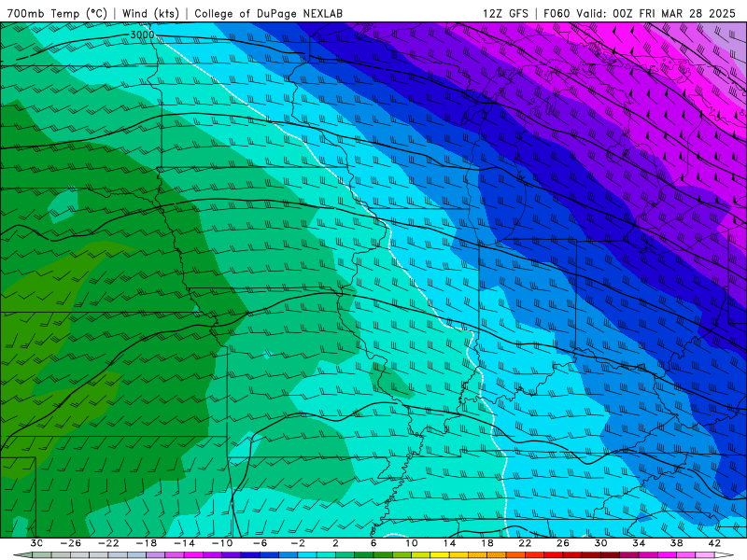Click the '6' color scale label
Viewport: 747px width, 560px height.
click(x=373, y=543)
